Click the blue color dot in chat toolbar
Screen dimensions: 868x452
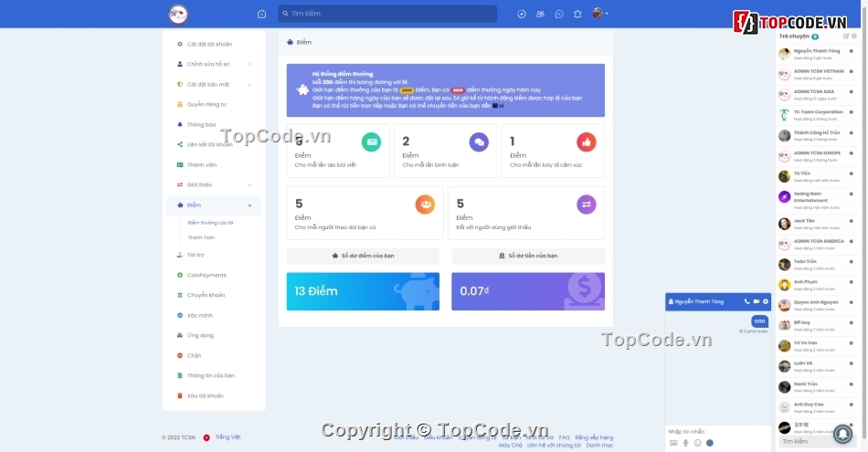pyautogui.click(x=710, y=443)
